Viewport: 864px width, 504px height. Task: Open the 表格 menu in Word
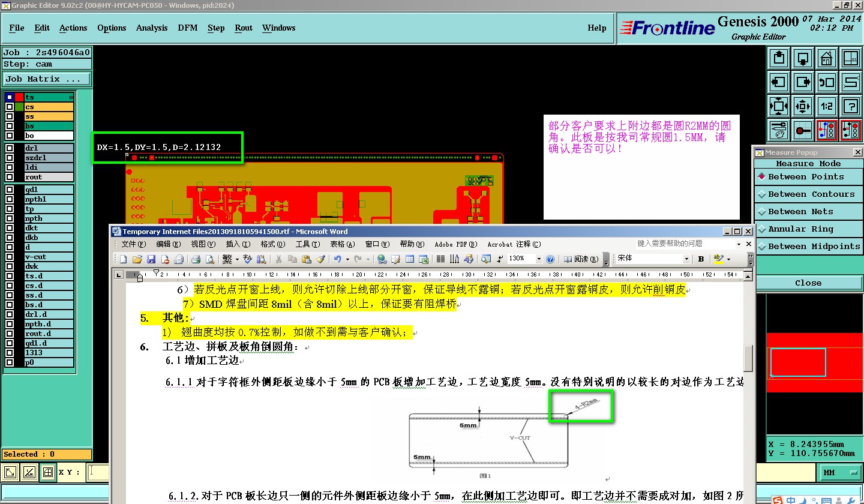pos(342,244)
